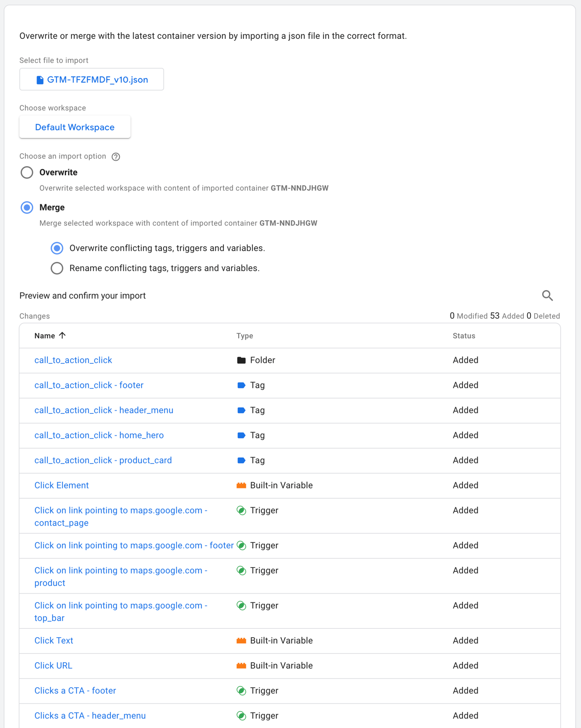
Task: Click the Built-in Variable icon for Click Element
Action: point(241,485)
